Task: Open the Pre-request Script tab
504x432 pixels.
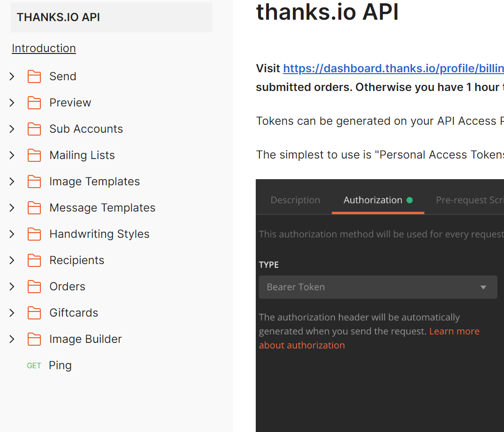Action: click(470, 200)
